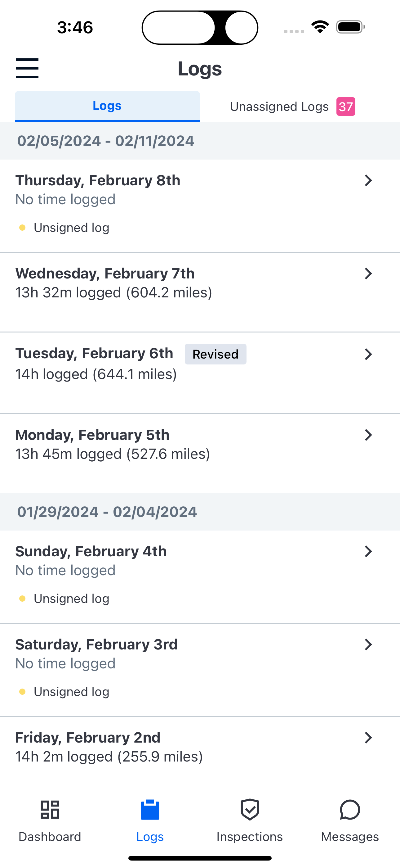Image resolution: width=400 pixels, height=868 pixels.
Task: Tap the battery status icon
Action: pos(350,27)
